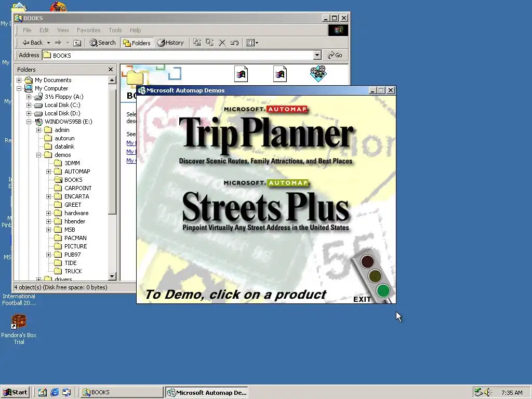Screen dimensions: 532x399
Task: Open Pandora's Box Trial desktop shortcut
Action: (x=19, y=329)
